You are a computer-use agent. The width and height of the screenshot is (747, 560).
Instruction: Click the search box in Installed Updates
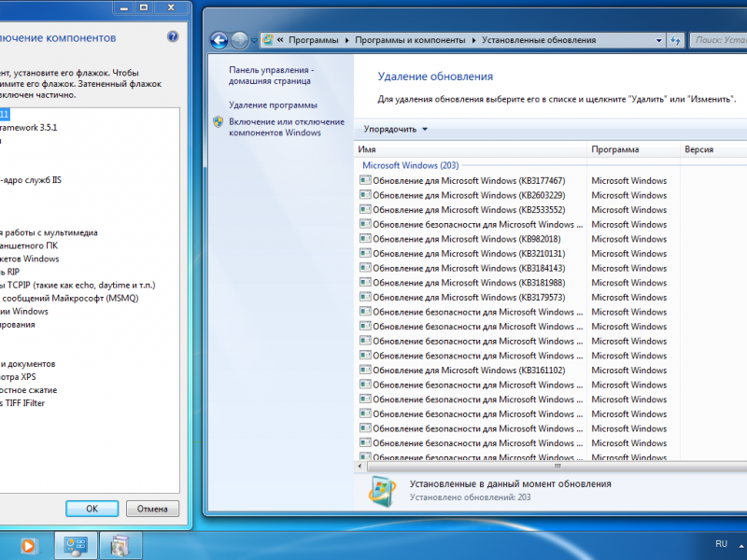click(718, 40)
